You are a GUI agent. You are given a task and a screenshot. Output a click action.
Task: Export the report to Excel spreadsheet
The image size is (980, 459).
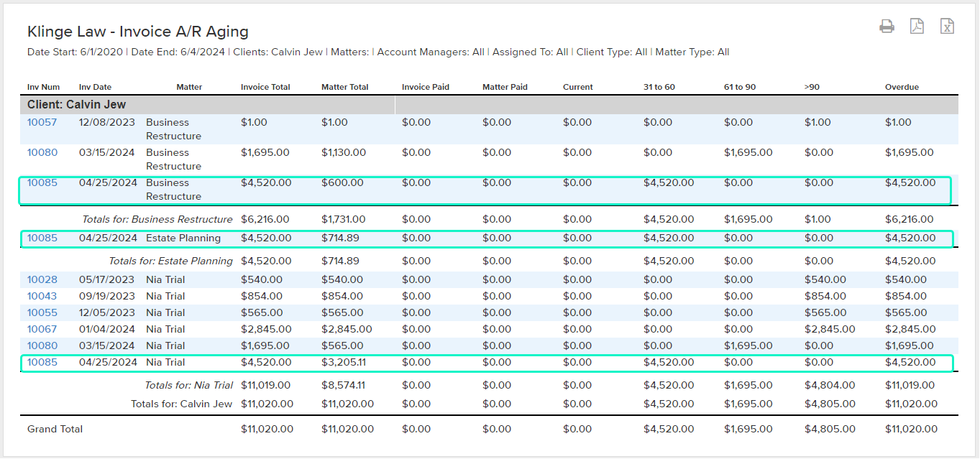(948, 27)
